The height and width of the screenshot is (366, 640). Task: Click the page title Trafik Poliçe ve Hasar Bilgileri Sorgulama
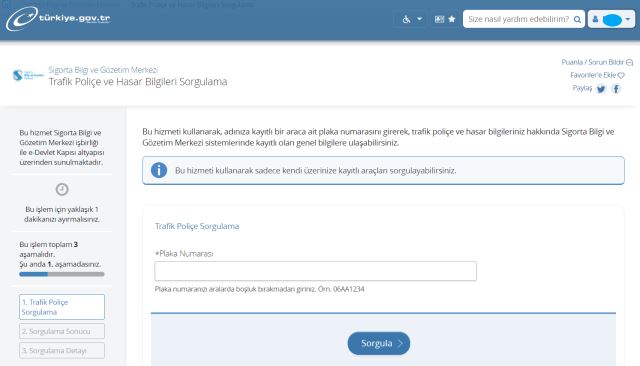(138, 82)
